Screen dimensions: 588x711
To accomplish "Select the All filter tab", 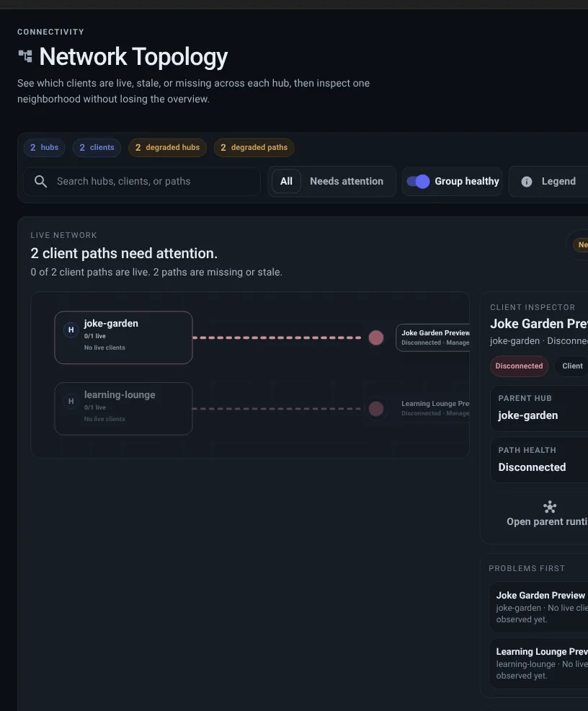I will coord(286,181).
